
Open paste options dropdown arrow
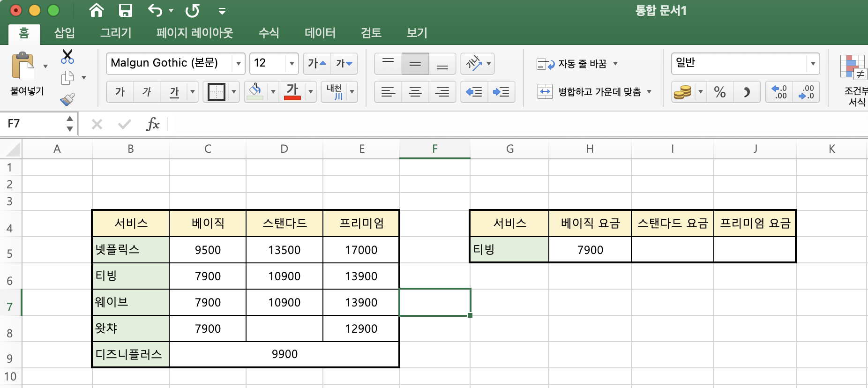pyautogui.click(x=45, y=66)
